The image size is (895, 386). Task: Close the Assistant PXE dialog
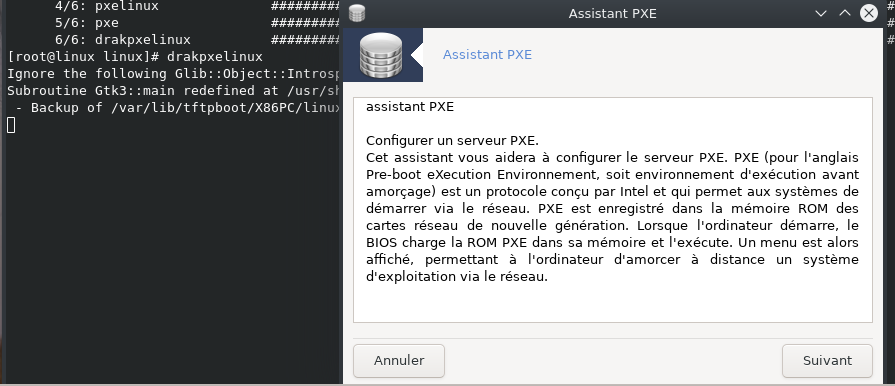[x=869, y=13]
